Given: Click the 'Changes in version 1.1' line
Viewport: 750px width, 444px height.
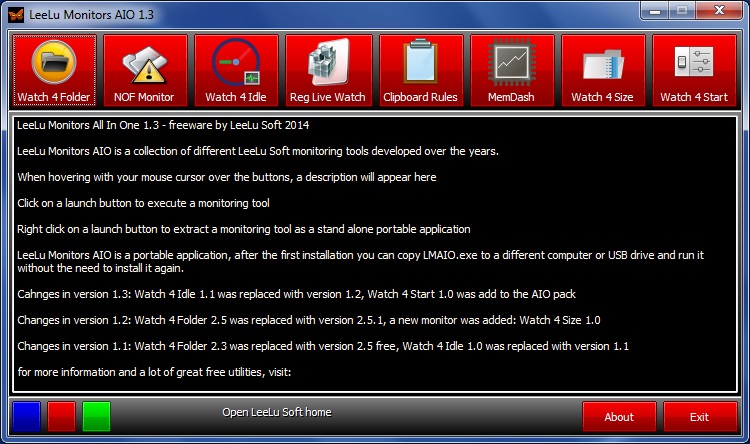Looking at the screenshot, I should pyautogui.click(x=323, y=346).
